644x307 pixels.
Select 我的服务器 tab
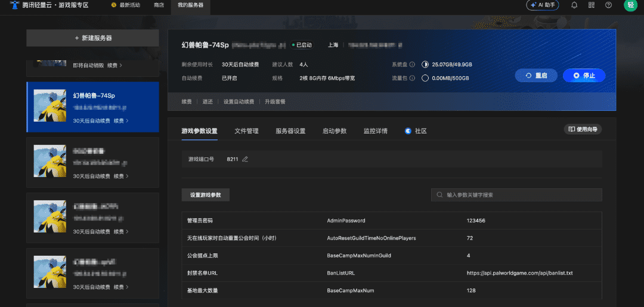191,5
